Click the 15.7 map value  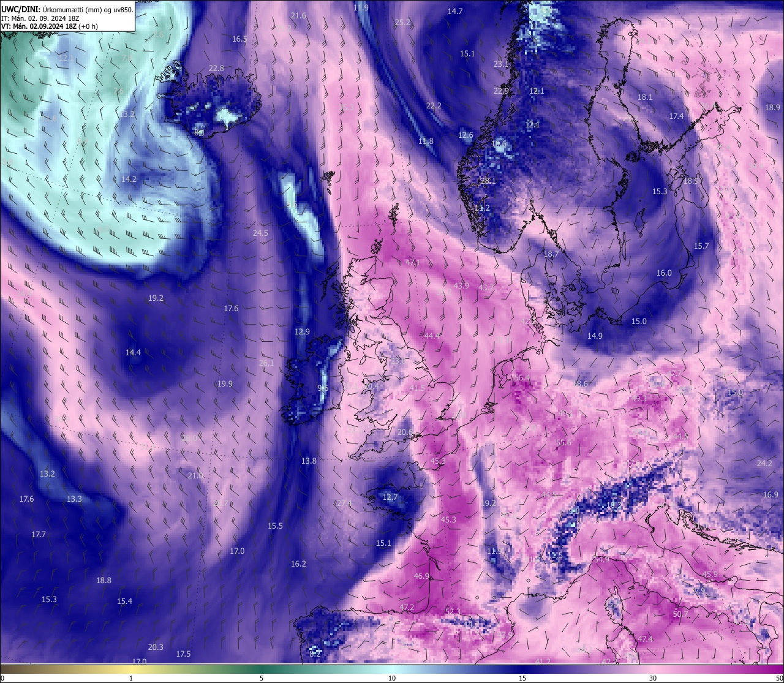pyautogui.click(x=701, y=246)
